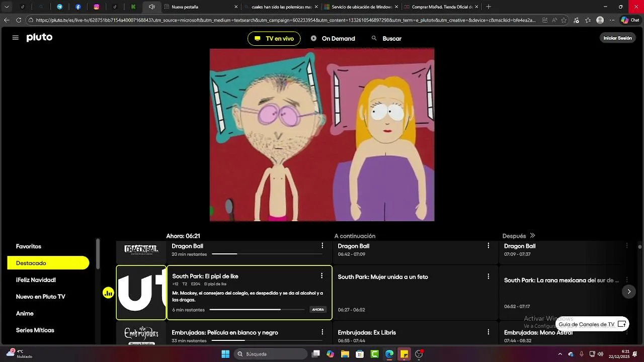The image size is (644, 362).
Task: Open the Pluto hamburger menu
Action: tap(15, 38)
